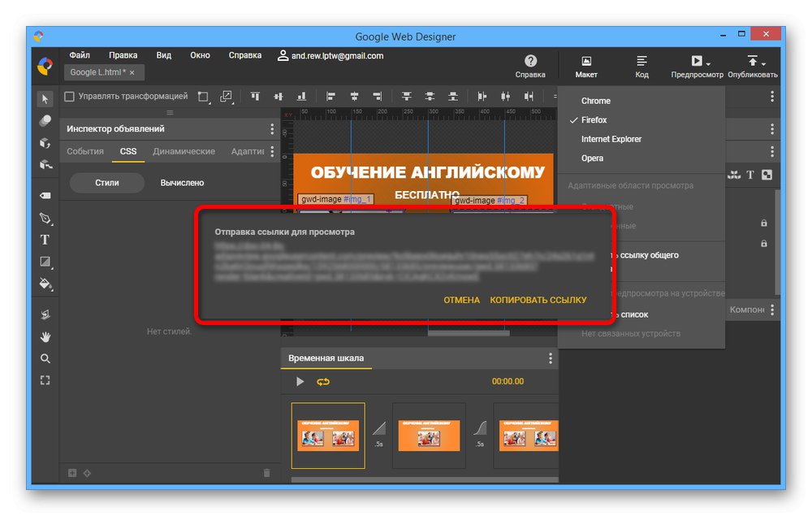Screen dimensions: 812x516
Task: Click align bottom edges icon
Action: (x=301, y=96)
